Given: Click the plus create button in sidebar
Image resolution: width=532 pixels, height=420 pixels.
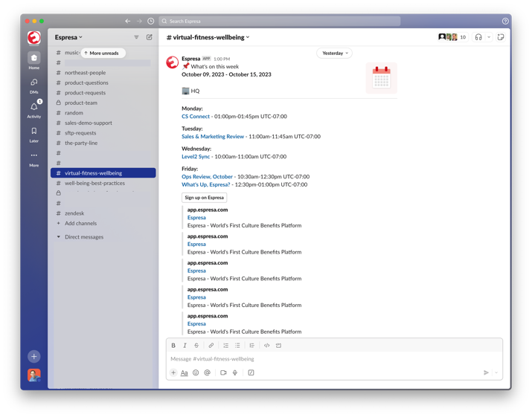Looking at the screenshot, I should [34, 356].
